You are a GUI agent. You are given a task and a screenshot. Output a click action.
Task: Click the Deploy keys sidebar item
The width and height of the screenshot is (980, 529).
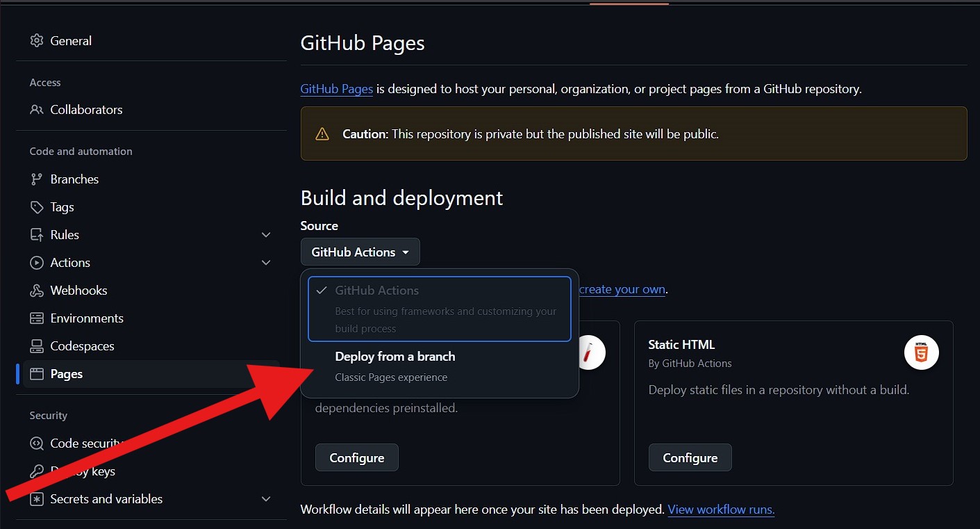click(76, 471)
